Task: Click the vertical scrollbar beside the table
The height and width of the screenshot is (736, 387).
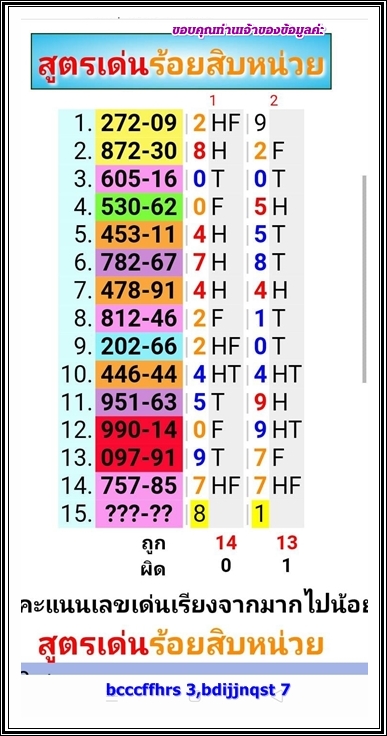Action: [x=364, y=279]
